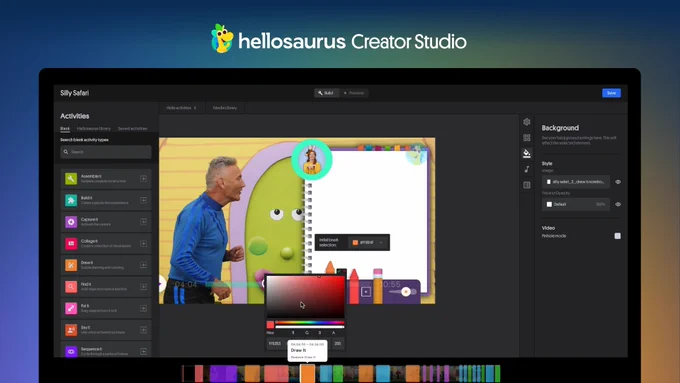Click the pencil with pink eraser on canvas
Viewport: 680px width, 383px height.
click(x=378, y=286)
